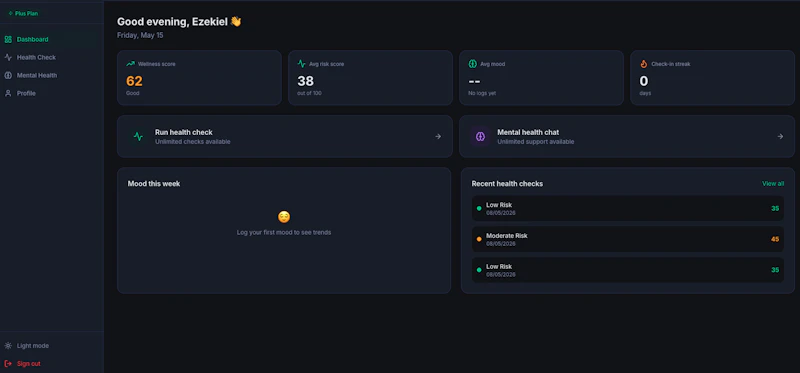
Task: Go to the Mental Health section
Action: tap(50, 75)
